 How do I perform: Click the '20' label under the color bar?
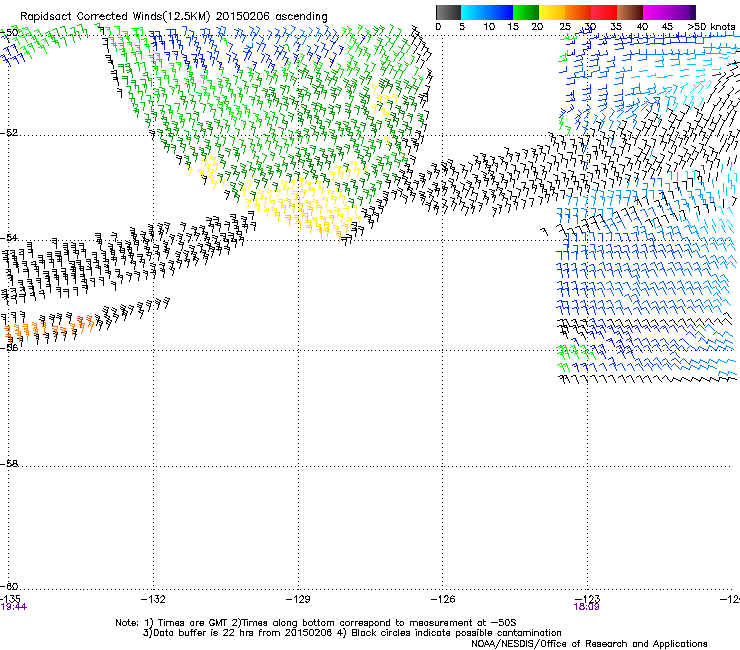click(x=537, y=26)
